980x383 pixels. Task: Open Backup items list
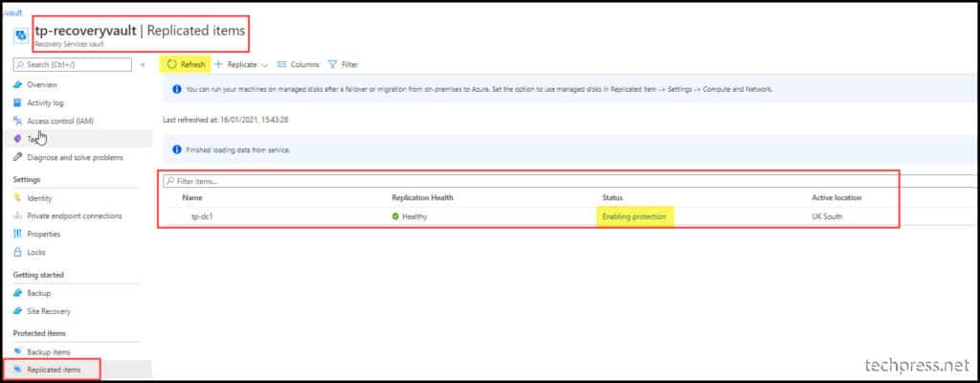point(49,352)
